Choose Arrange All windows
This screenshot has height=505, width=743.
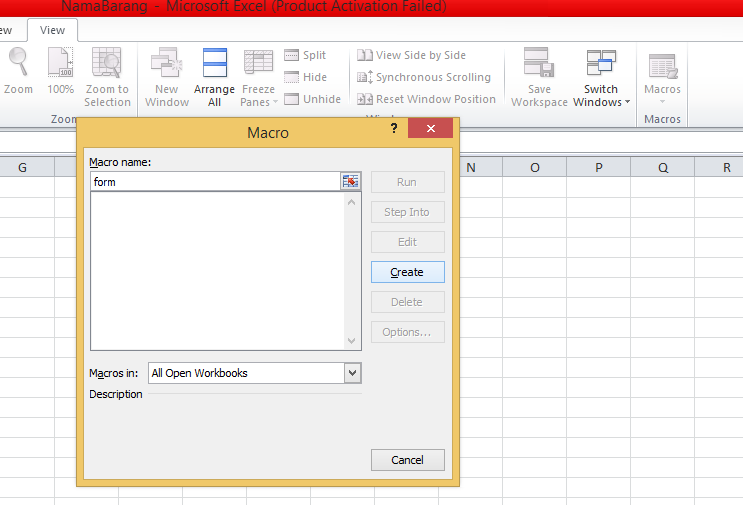pyautogui.click(x=214, y=77)
